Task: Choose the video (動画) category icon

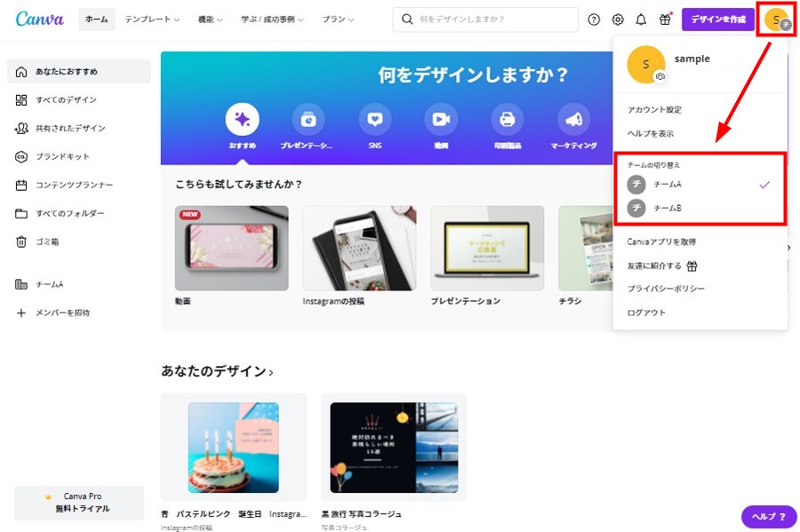Action: [x=441, y=119]
